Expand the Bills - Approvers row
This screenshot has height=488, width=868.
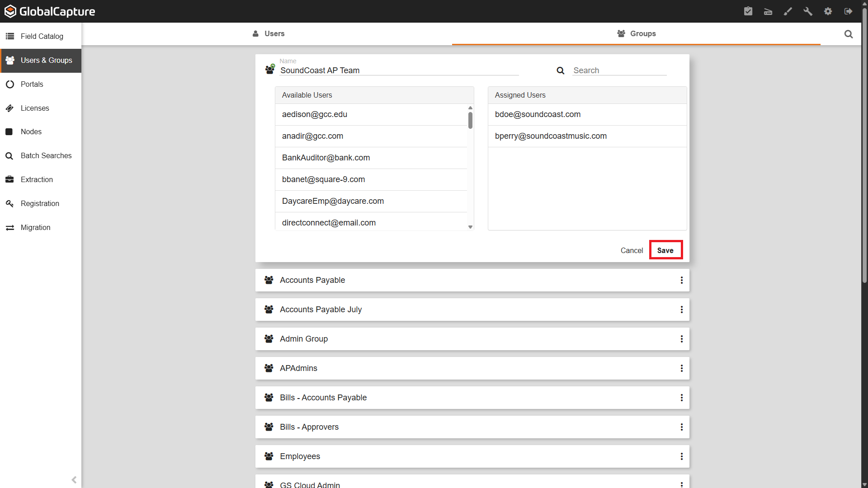click(x=472, y=427)
